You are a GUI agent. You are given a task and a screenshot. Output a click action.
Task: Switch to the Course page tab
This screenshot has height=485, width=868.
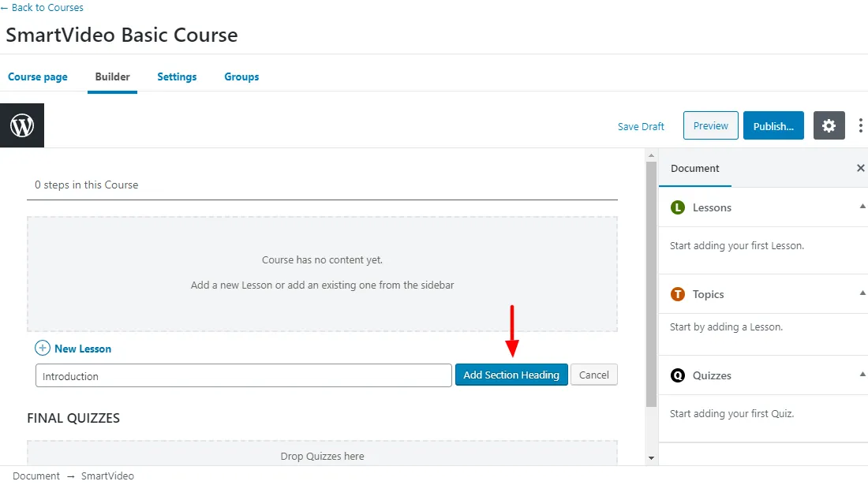tap(38, 76)
